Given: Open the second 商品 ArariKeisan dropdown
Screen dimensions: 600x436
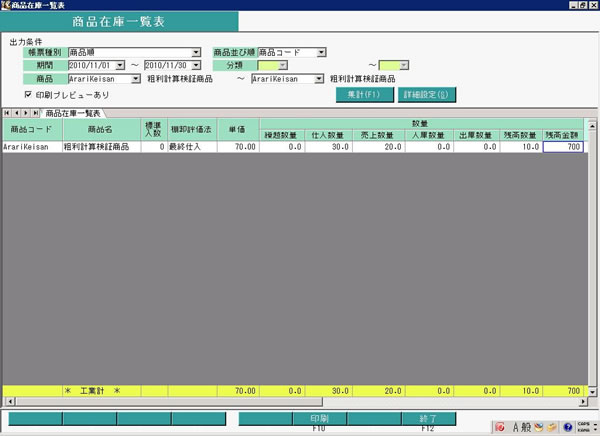Looking at the screenshot, I should [319, 79].
